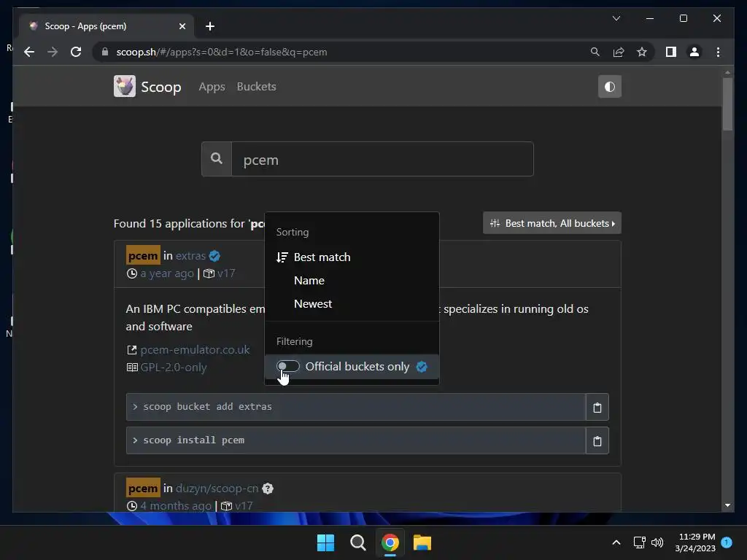The image size is (747, 560).
Task: Copy the scoop install pcem command
Action: [597, 440]
